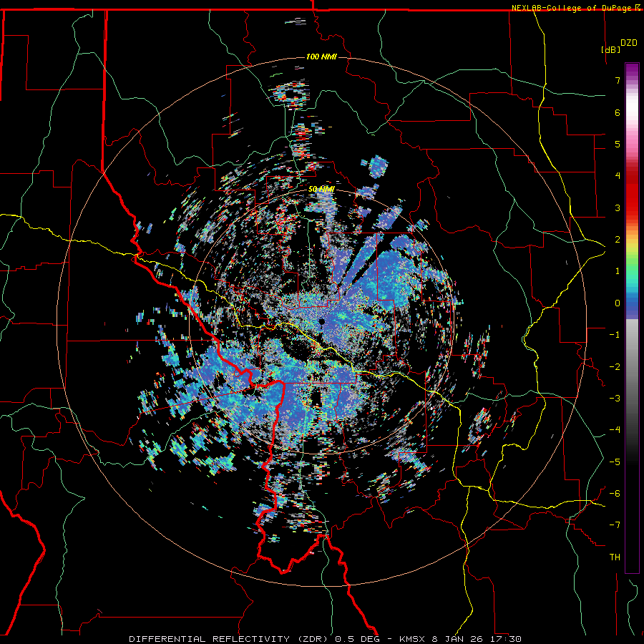This screenshot has height=644, width=644.
Task: Click the DZD legend title
Action: click(x=629, y=43)
